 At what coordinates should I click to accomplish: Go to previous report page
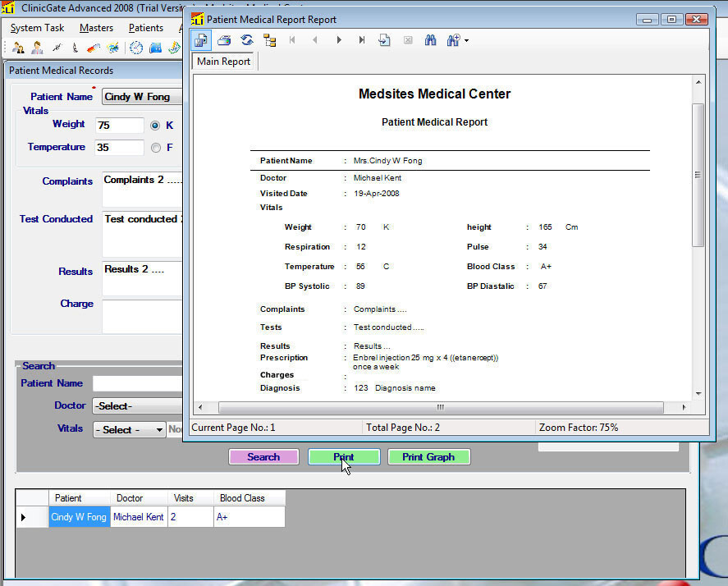315,40
